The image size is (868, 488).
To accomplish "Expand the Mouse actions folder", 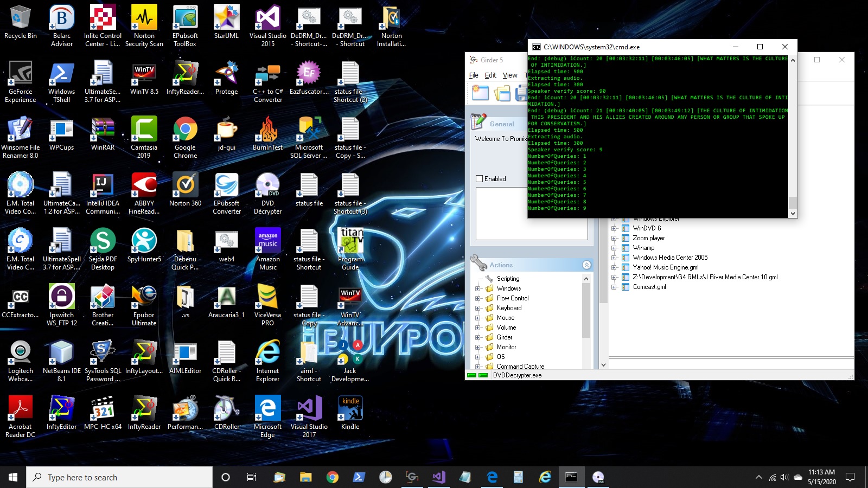I will pos(478,318).
